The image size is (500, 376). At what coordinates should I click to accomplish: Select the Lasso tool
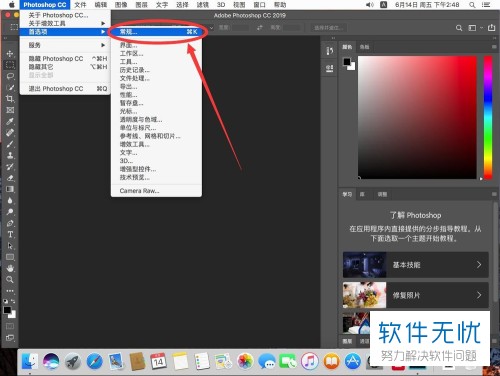coord(10,76)
